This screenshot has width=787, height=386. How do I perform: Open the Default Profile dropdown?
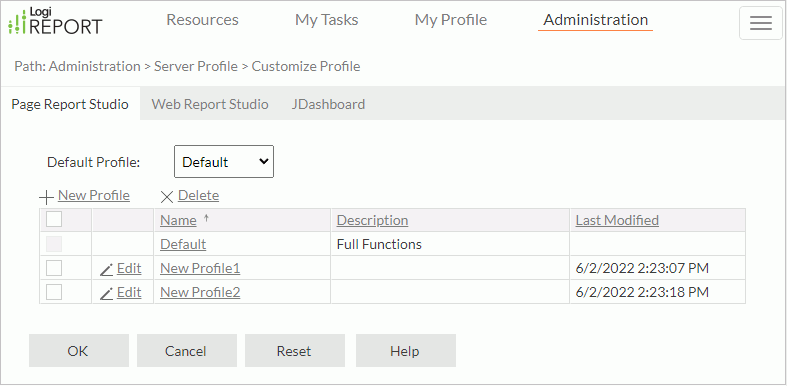tap(224, 162)
